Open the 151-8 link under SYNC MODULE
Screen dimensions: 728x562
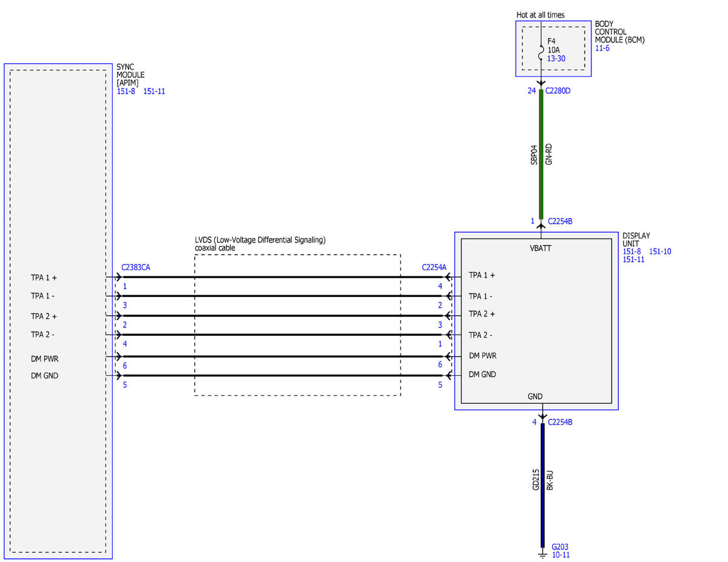click(125, 92)
